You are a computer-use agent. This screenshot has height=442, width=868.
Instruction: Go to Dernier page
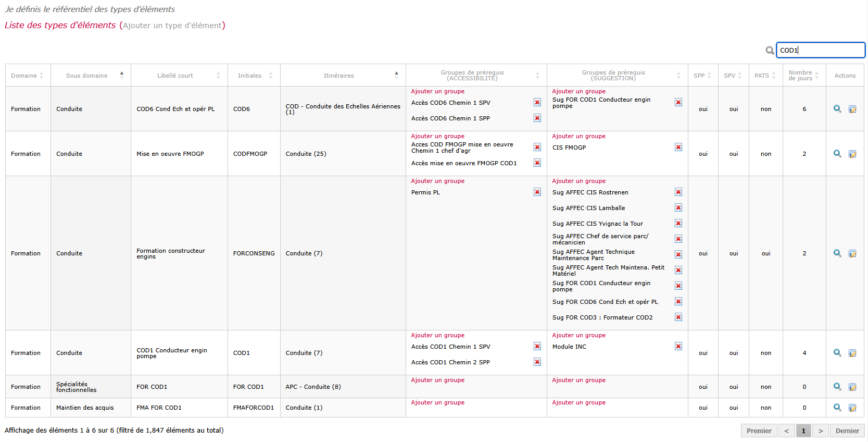(848, 431)
